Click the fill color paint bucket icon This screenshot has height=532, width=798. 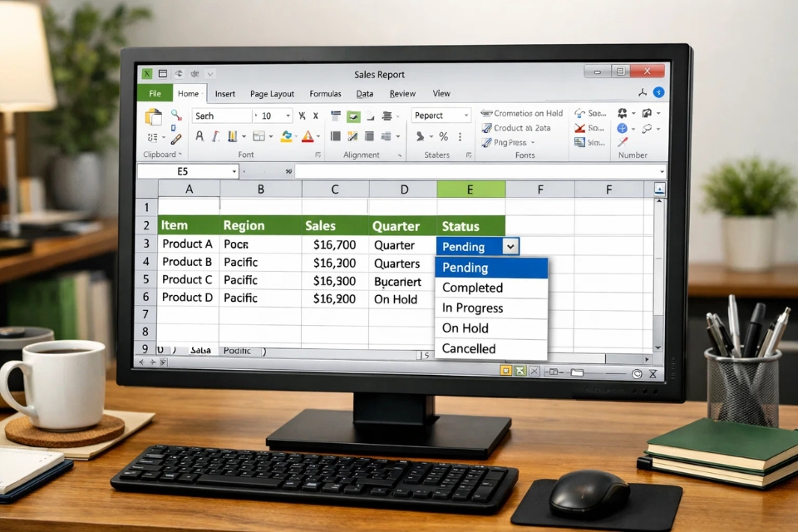287,136
